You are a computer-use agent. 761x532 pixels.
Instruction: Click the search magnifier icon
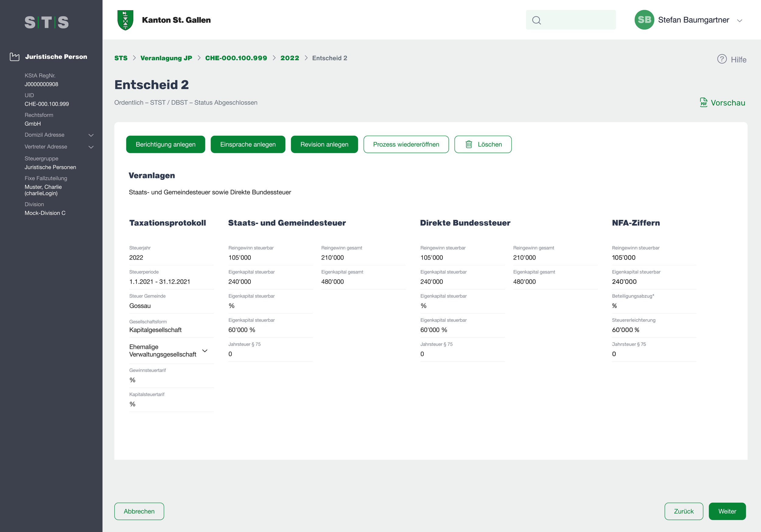pyautogui.click(x=536, y=20)
